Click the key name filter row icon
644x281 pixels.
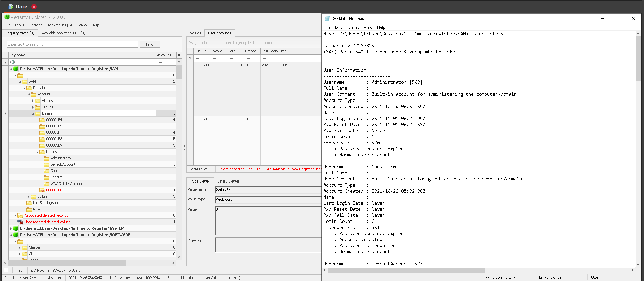pyautogui.click(x=13, y=62)
